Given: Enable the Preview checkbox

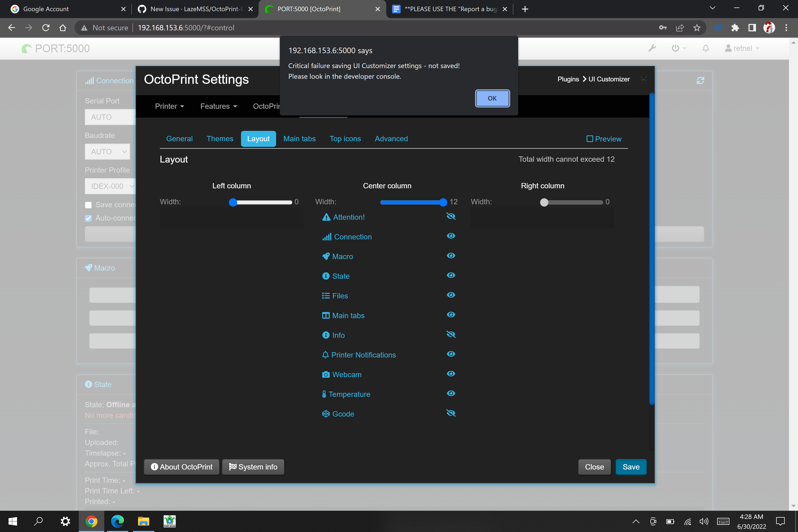Looking at the screenshot, I should point(590,139).
